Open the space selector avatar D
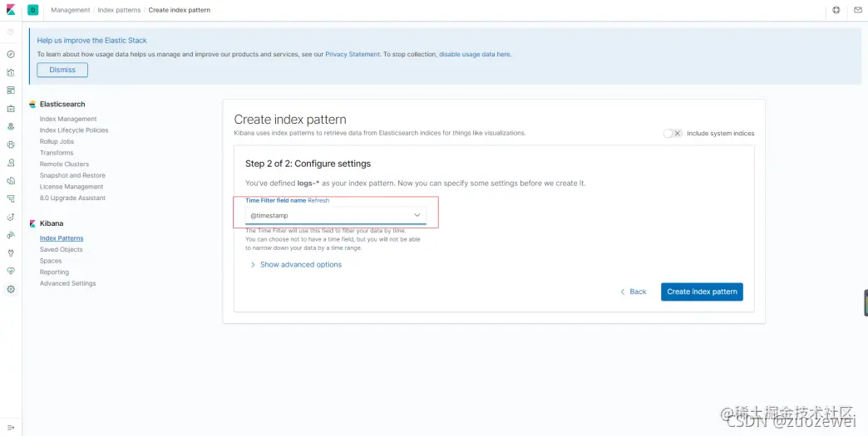 [x=32, y=10]
